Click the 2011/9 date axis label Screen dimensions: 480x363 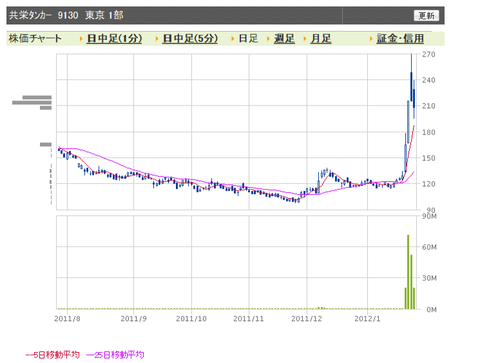[134, 319]
